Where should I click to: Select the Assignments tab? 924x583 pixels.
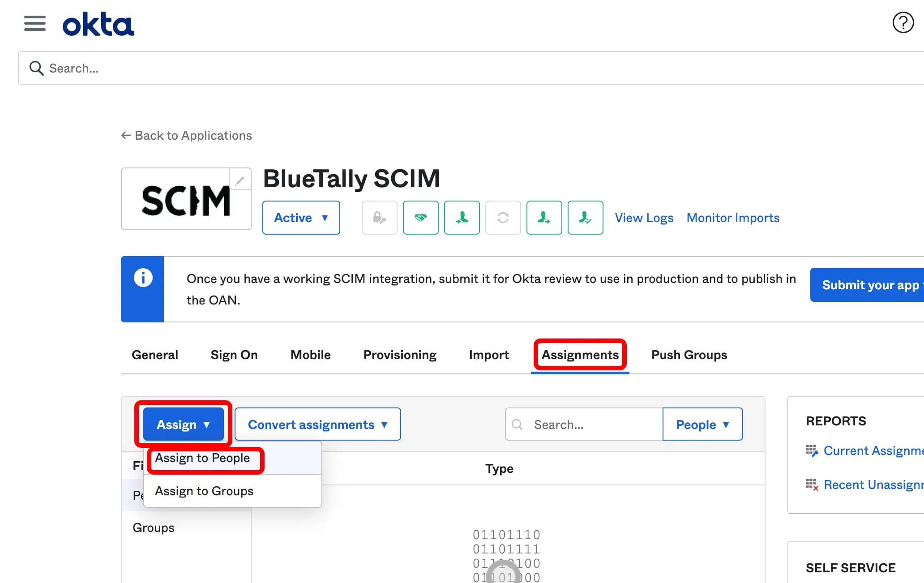580,355
